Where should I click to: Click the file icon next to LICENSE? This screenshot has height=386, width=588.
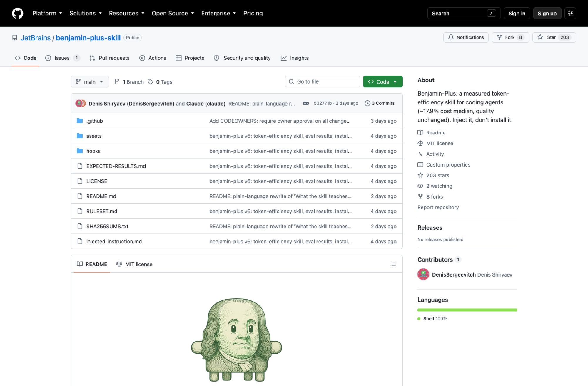coord(80,181)
